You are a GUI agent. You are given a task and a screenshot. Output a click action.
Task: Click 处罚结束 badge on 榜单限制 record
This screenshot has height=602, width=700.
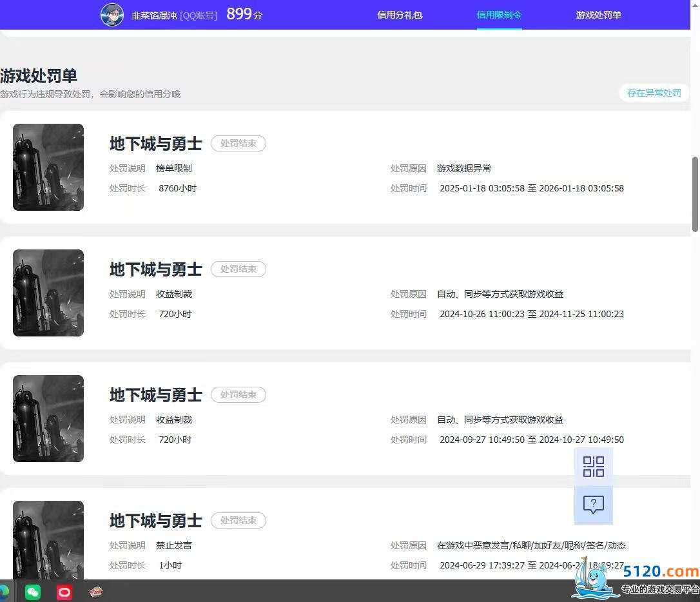[x=238, y=143]
